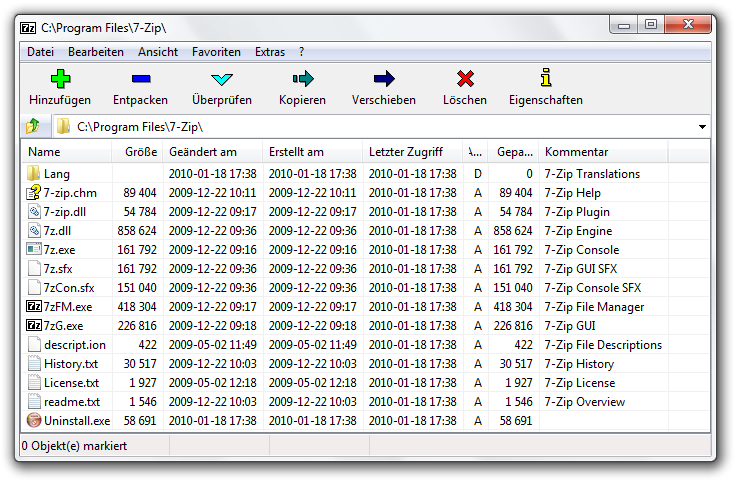Viewport: 735px width, 480px height.
Task: Sort by the Kommentar column header
Action: (x=604, y=151)
